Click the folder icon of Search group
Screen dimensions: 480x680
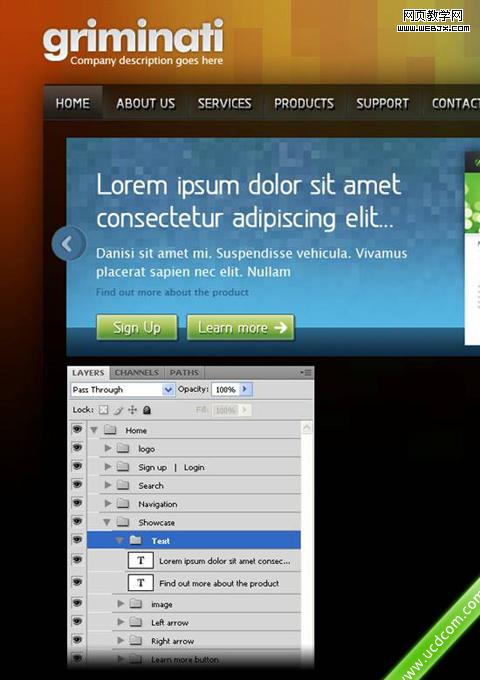(x=123, y=485)
